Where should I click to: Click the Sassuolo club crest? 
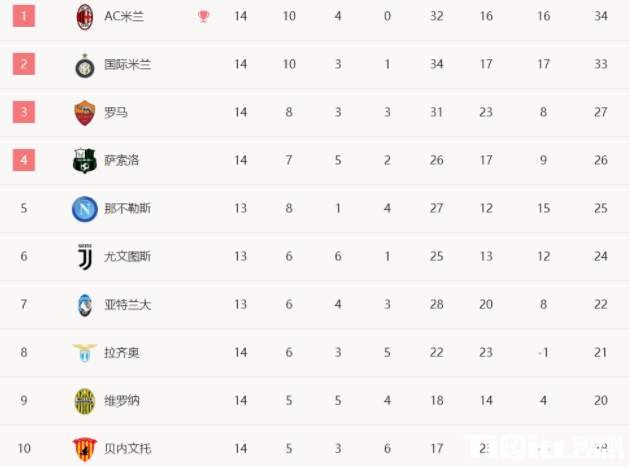[85, 160]
